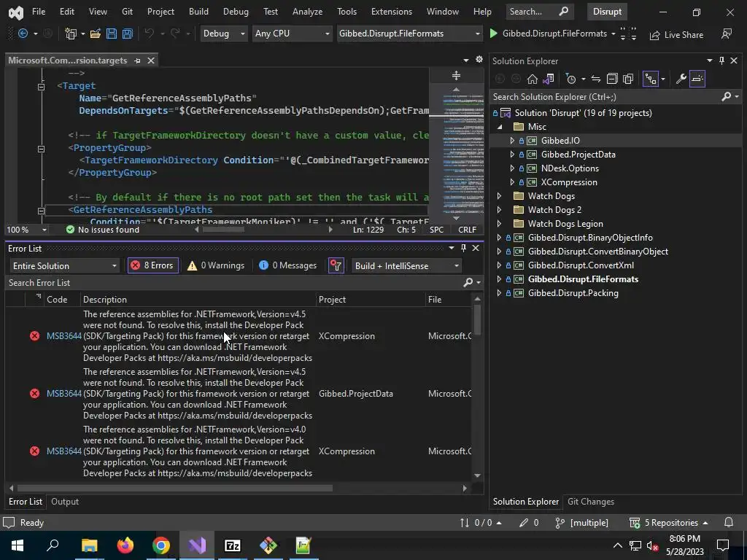The width and height of the screenshot is (747, 560).
Task: Open the Debug configuration dropdown
Action: [223, 34]
